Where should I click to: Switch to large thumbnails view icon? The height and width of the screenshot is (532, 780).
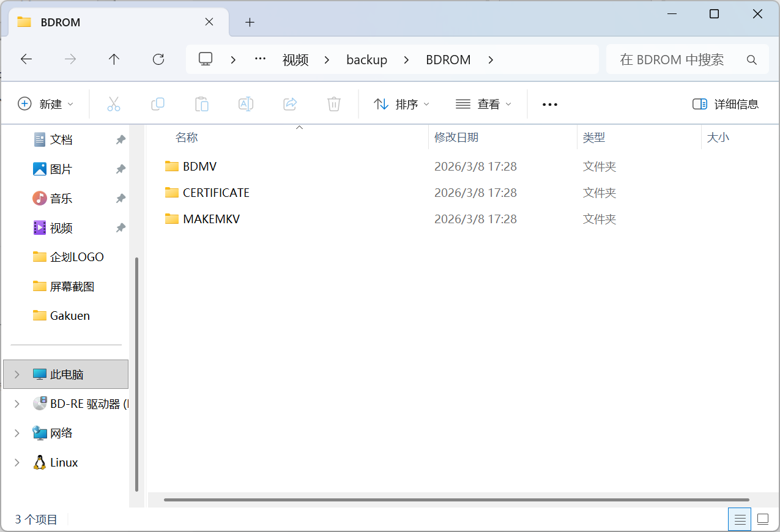(x=763, y=520)
